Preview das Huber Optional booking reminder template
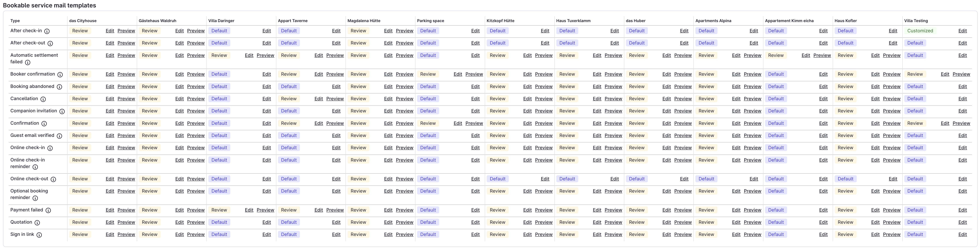 pyautogui.click(x=683, y=191)
